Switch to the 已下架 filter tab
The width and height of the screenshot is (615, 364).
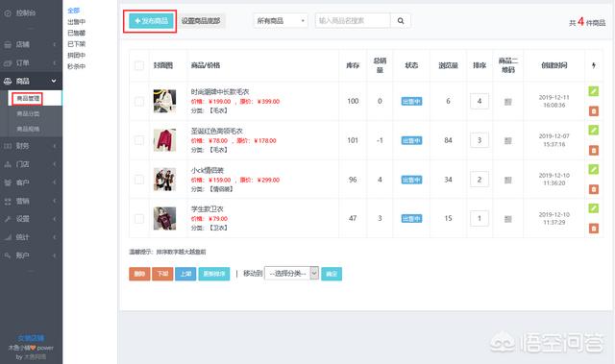(76, 44)
